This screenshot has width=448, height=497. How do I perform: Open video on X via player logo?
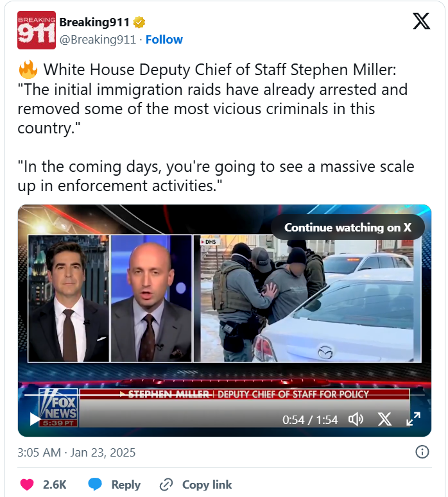pos(384,419)
